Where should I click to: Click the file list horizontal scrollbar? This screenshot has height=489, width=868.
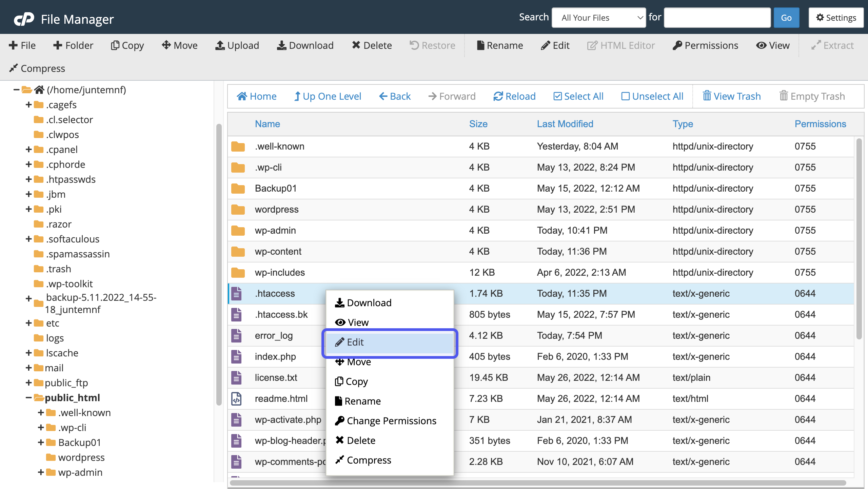pyautogui.click(x=538, y=483)
